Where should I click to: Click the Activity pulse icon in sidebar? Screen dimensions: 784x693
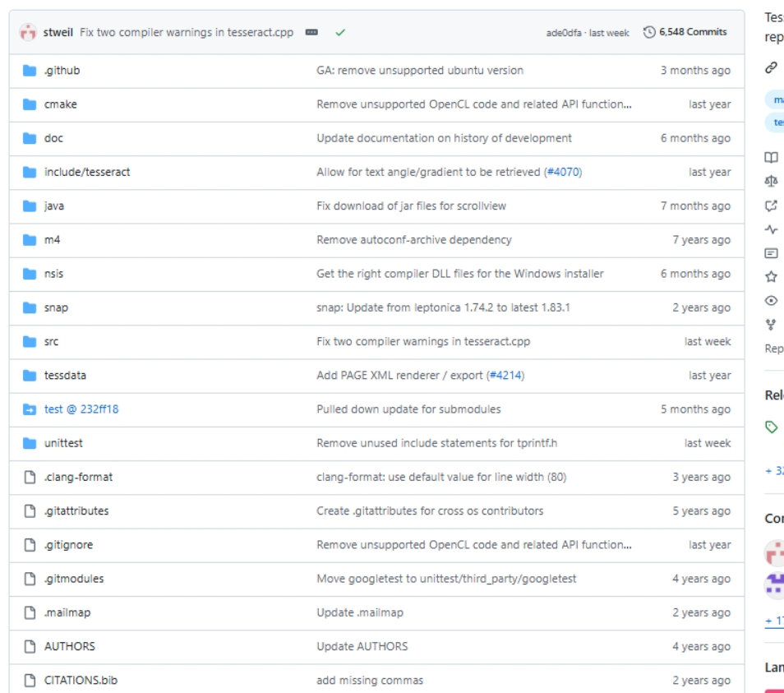[771, 229]
